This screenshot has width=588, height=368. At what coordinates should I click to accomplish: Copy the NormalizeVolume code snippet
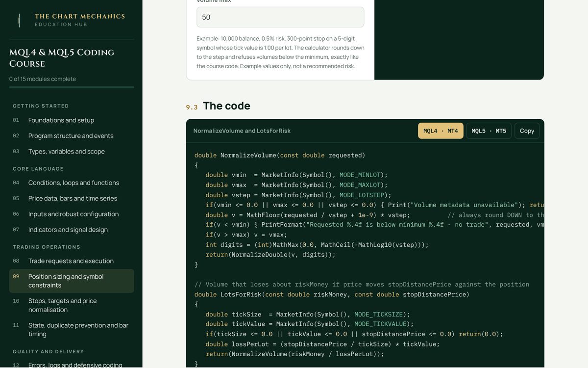click(527, 131)
